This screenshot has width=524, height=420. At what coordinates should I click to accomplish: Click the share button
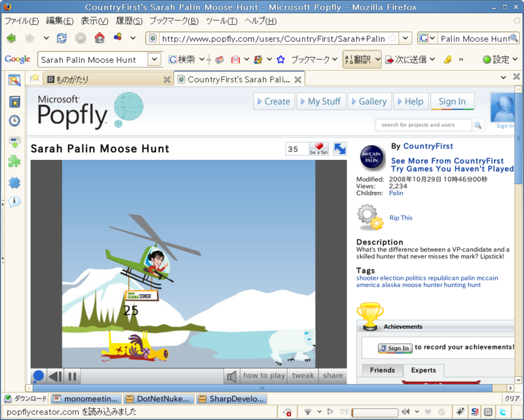pos(333,375)
